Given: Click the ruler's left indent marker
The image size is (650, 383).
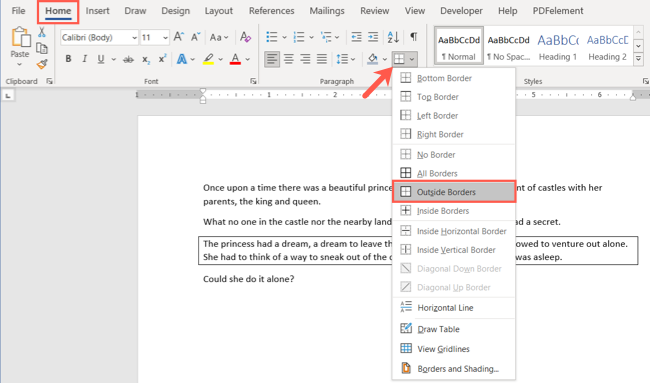Looking at the screenshot, I should (x=203, y=100).
